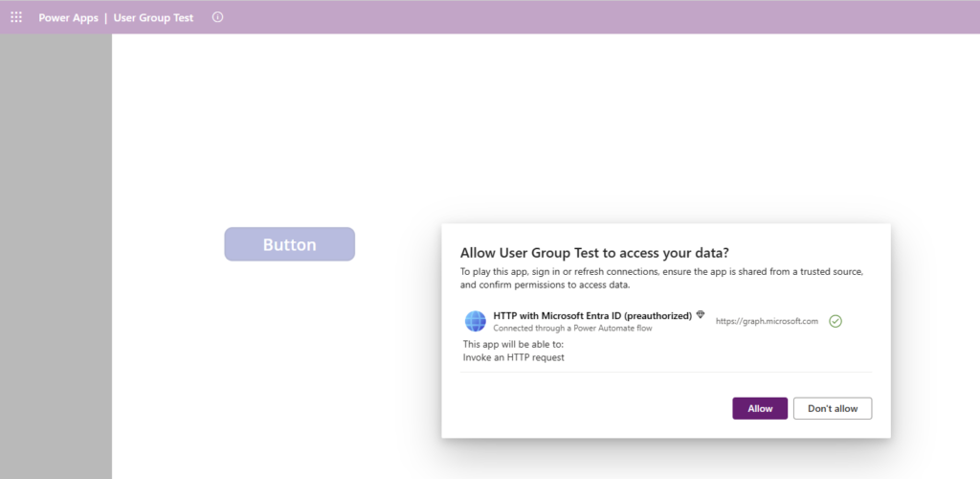This screenshot has height=479, width=980.
Task: Click the premium diamond icon beside preauthorized
Action: 701,315
